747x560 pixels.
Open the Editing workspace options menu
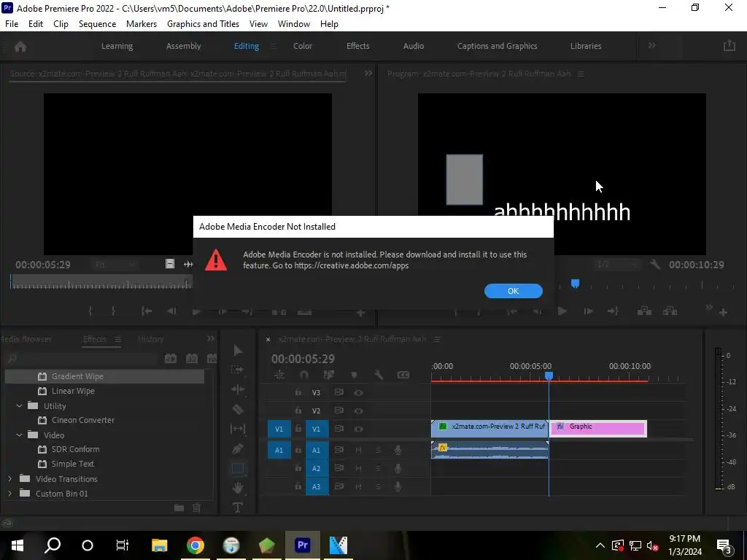click(x=274, y=46)
